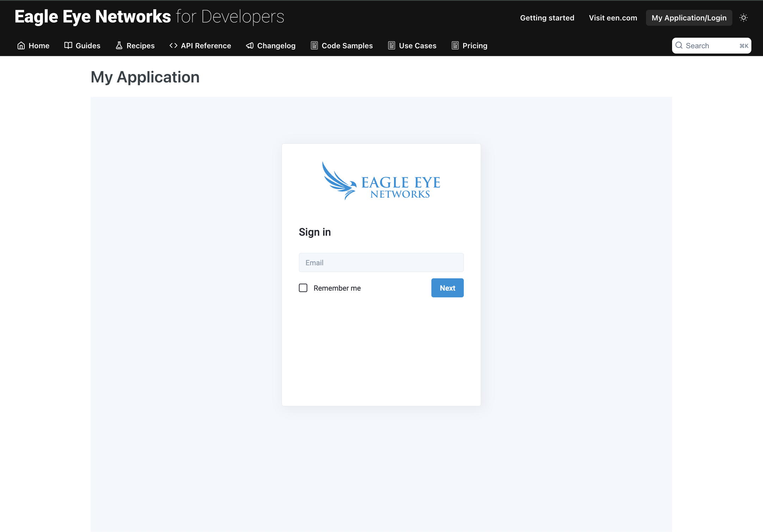Open the Use Cases nav item
Screen dimensions: 763x532
412,45
